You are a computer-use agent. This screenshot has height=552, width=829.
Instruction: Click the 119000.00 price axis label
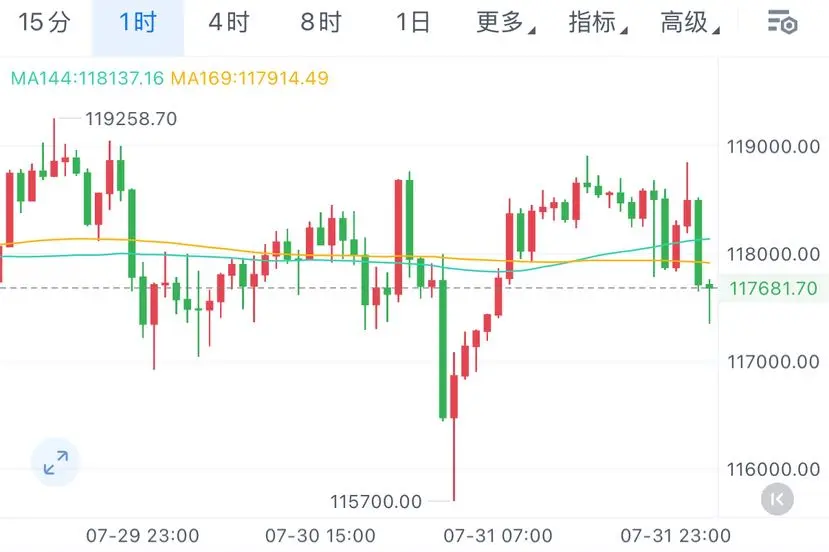(773, 146)
